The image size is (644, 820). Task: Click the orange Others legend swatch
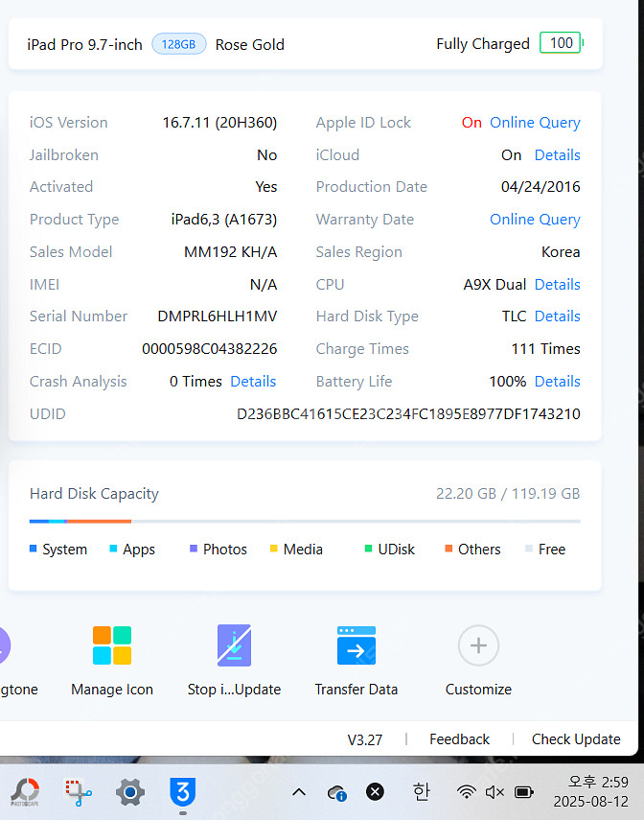(x=448, y=549)
